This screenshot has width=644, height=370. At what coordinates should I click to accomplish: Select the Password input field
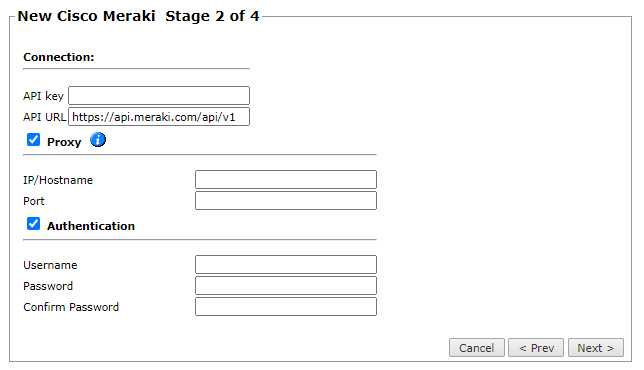tap(286, 285)
